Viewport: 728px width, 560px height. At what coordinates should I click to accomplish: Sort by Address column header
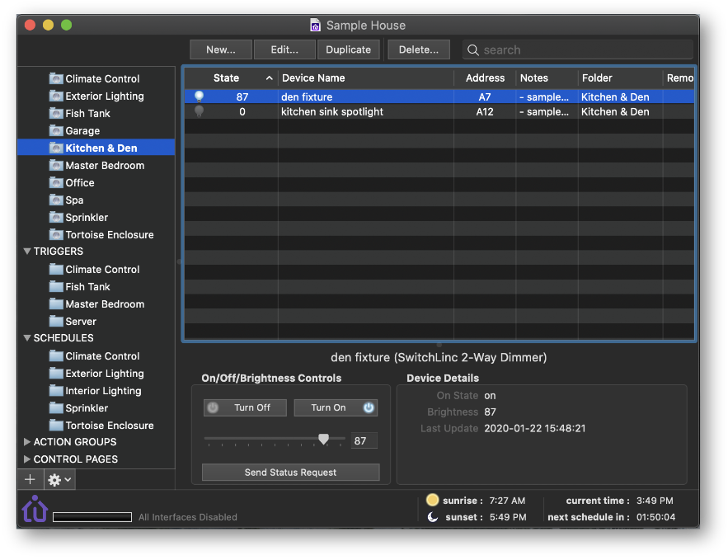pyautogui.click(x=485, y=78)
